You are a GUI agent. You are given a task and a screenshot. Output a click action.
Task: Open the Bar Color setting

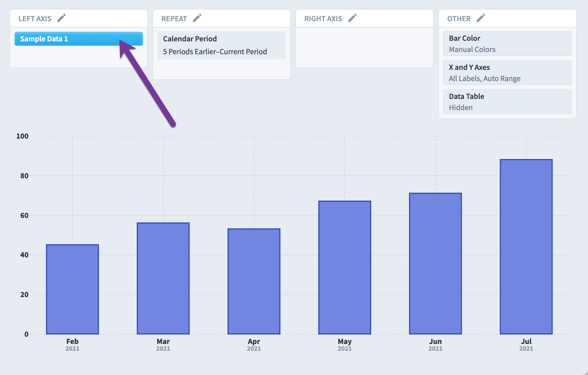pyautogui.click(x=508, y=44)
